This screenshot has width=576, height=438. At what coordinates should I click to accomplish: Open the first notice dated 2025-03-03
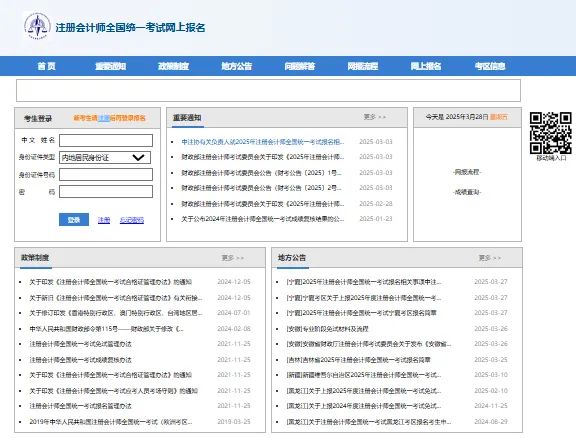[263, 142]
